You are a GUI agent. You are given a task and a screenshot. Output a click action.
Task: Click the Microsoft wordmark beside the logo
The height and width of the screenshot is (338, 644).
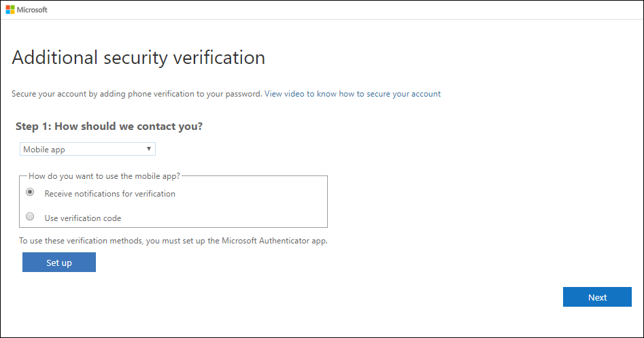[x=32, y=10]
